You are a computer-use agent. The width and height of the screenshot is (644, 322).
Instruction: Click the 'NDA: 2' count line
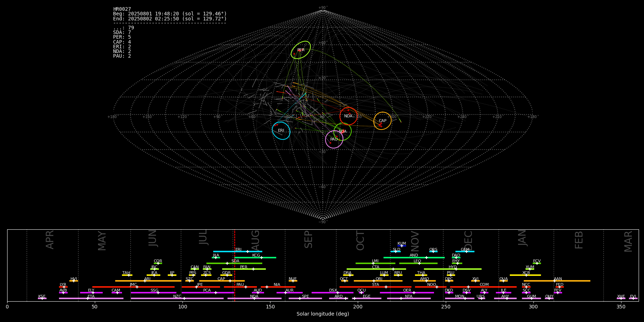(122, 52)
